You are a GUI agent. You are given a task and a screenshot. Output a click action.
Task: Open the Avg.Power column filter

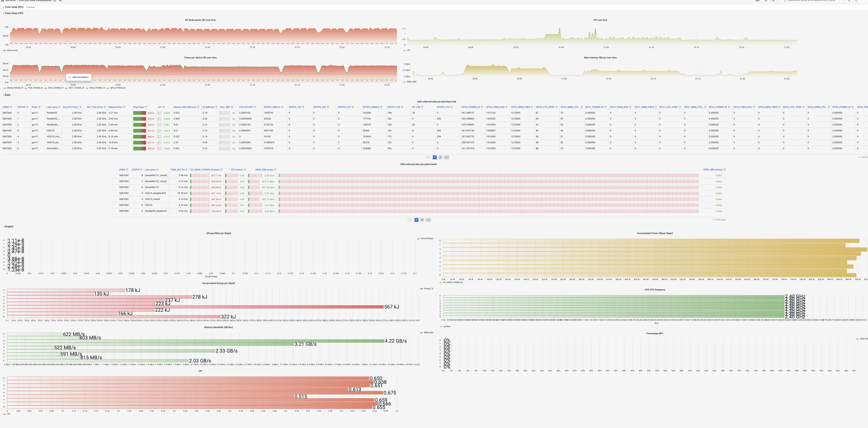pos(146,107)
